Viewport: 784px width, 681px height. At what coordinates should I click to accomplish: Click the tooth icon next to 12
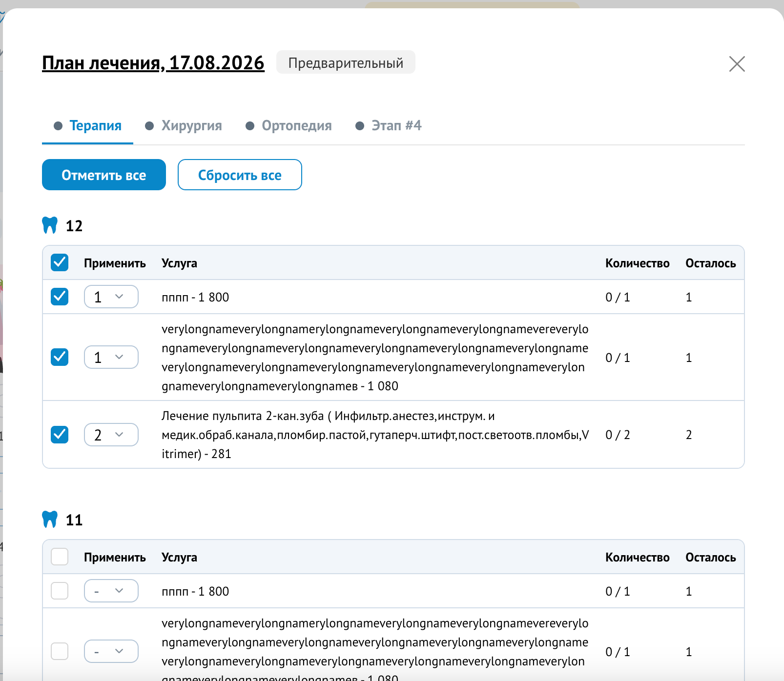50,225
